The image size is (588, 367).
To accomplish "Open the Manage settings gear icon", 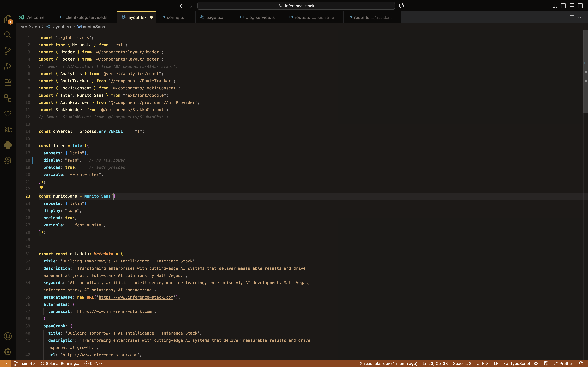I will (8, 352).
